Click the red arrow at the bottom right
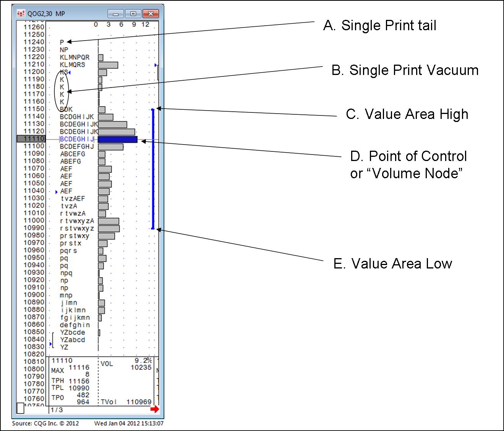Viewport: 504px width, 431px height. click(x=155, y=409)
